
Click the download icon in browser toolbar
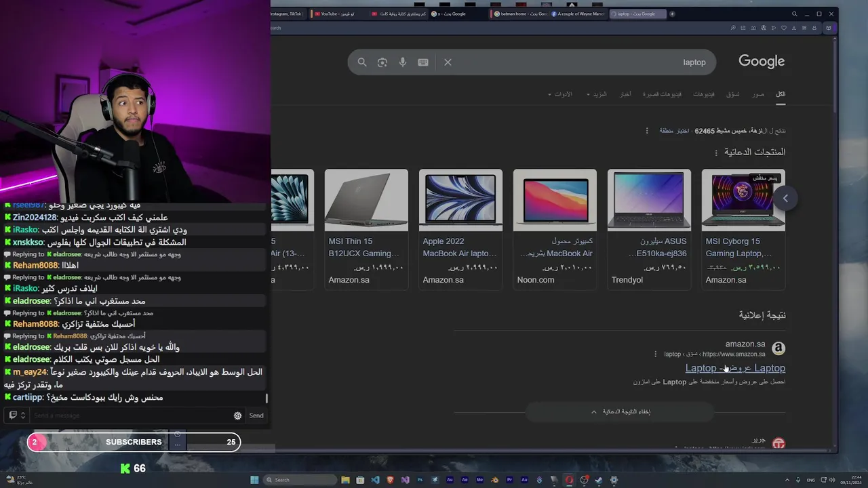(x=794, y=28)
